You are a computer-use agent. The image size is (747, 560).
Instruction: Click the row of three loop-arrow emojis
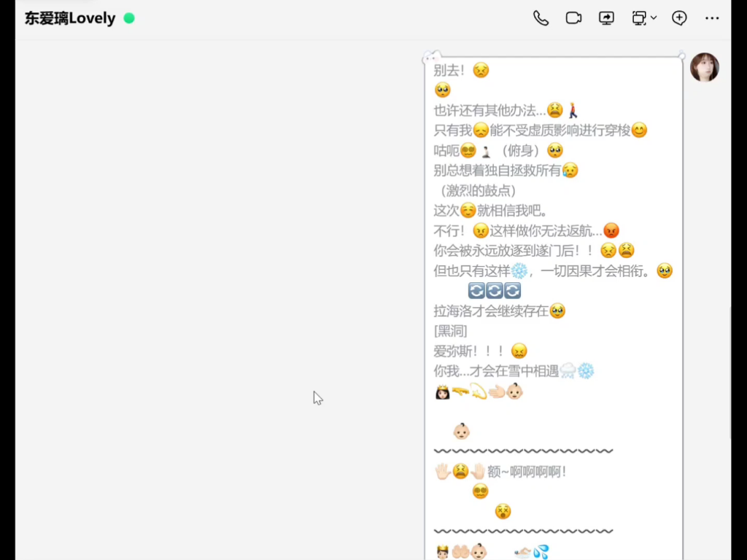tap(495, 290)
